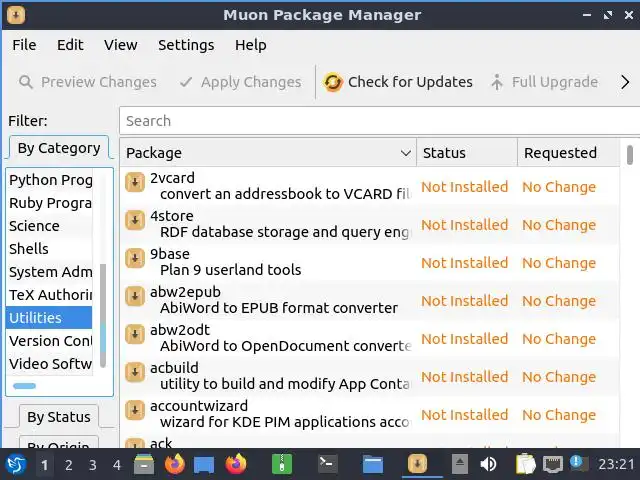
Task: Click the 4store package icon
Action: coord(135,221)
